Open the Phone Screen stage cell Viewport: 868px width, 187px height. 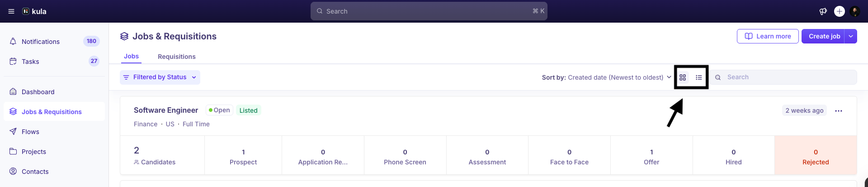coord(405,155)
